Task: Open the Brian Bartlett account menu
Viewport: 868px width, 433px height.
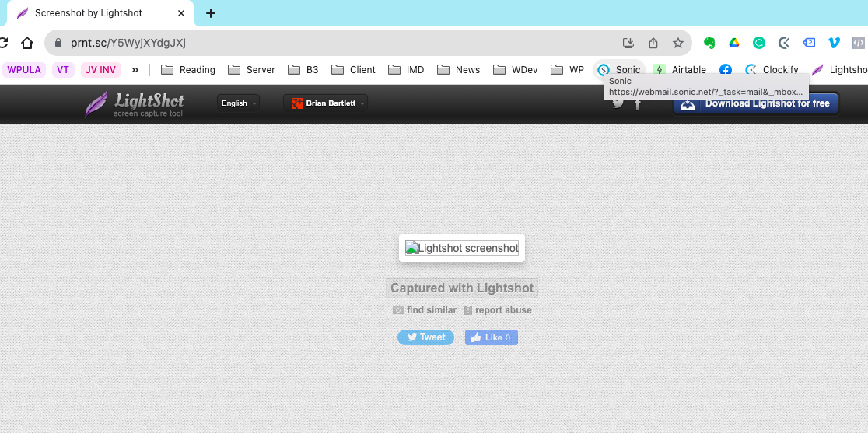Action: click(x=325, y=103)
